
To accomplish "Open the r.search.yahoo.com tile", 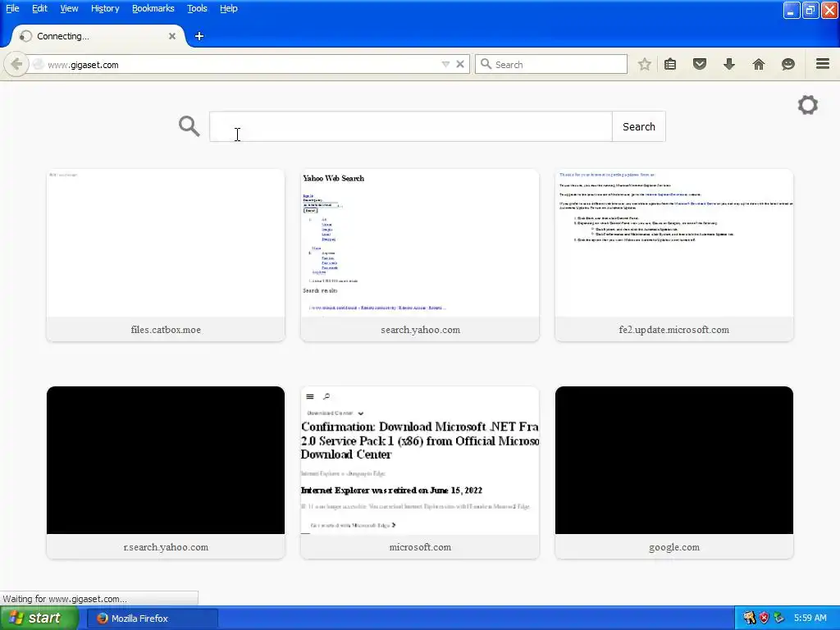I will coord(166,472).
